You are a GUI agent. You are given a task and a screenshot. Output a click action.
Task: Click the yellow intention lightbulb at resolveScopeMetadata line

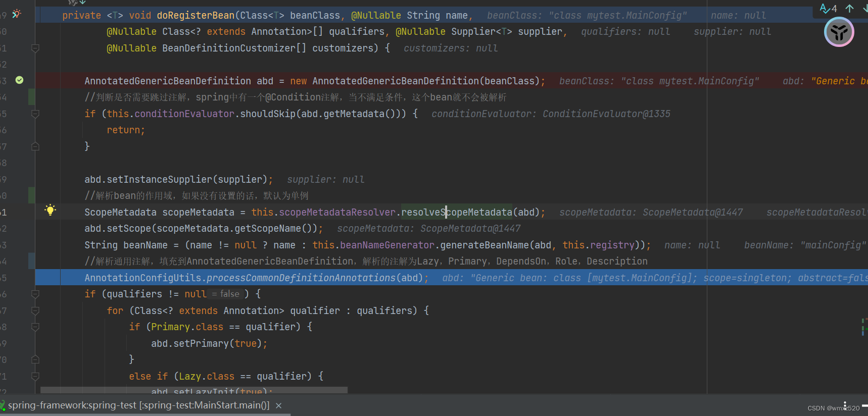50,210
